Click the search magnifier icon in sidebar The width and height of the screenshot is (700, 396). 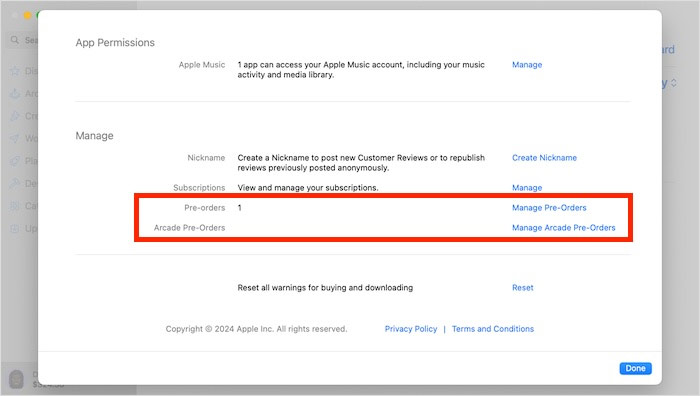15,40
